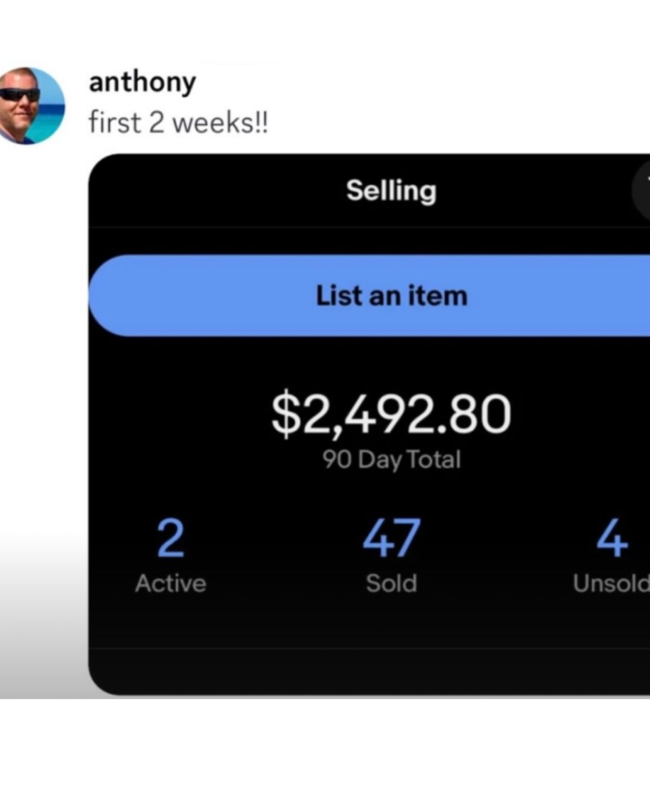Click the empty footer strip of Selling card

pyautogui.click(x=368, y=671)
